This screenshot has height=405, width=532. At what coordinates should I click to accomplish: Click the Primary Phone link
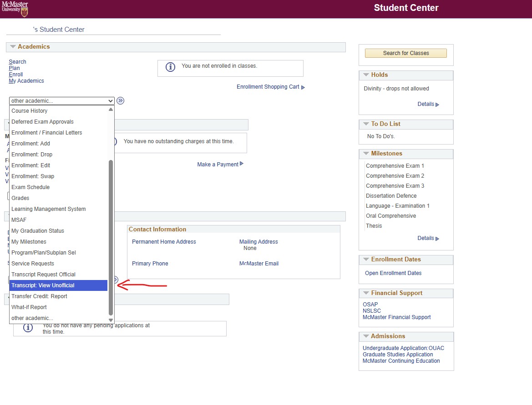[x=150, y=264]
